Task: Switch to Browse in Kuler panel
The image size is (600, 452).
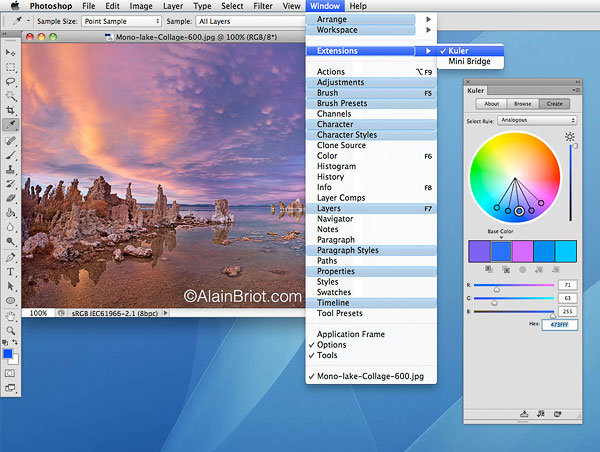Action: pyautogui.click(x=522, y=103)
